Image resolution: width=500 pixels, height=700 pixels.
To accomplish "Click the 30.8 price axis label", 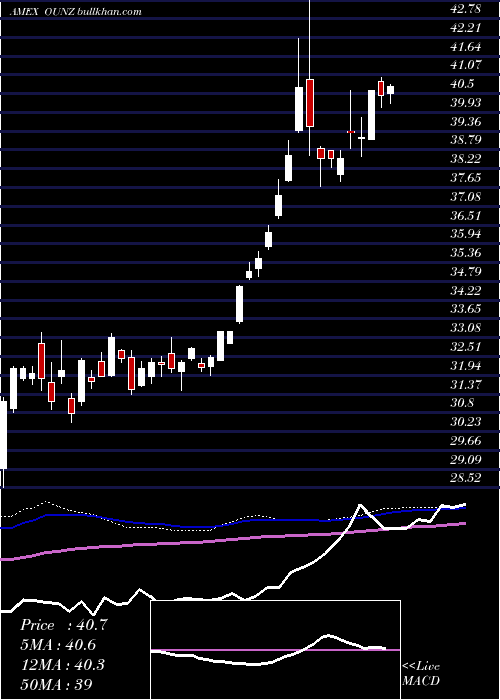I will click(x=462, y=403).
